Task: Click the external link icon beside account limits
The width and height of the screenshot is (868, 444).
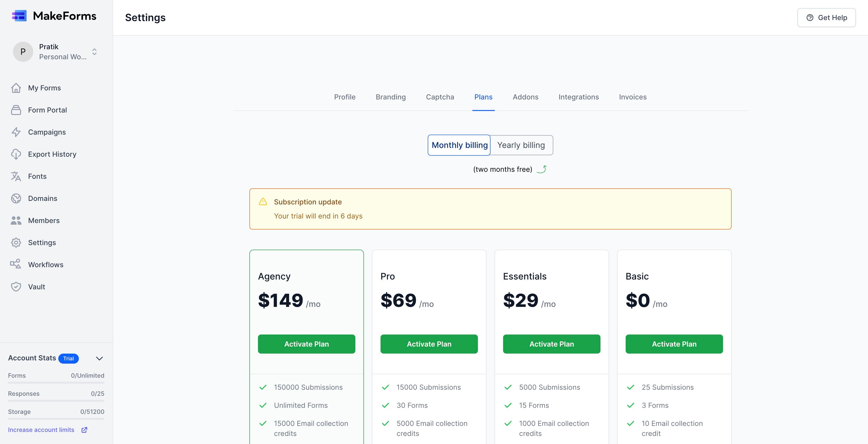Action: pyautogui.click(x=84, y=430)
